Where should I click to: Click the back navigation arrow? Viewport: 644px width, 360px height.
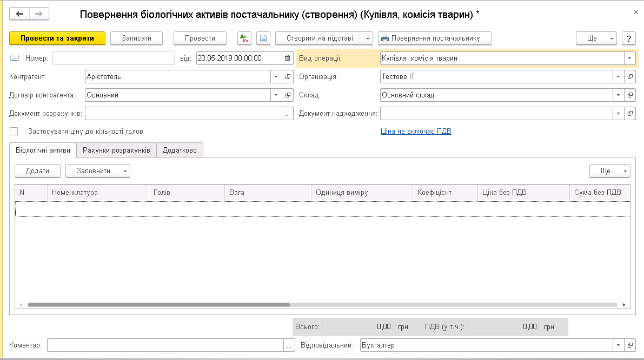(x=20, y=14)
